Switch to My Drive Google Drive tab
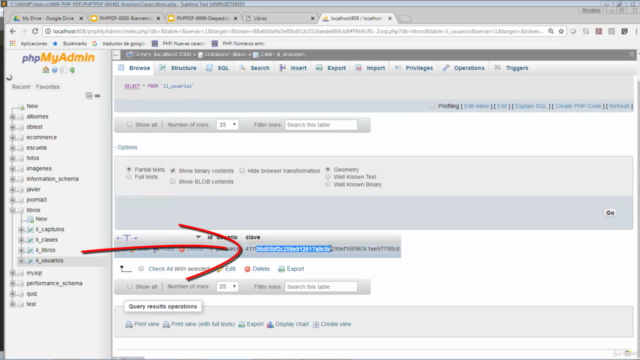Image resolution: width=640 pixels, height=360 pixels. 47,18
